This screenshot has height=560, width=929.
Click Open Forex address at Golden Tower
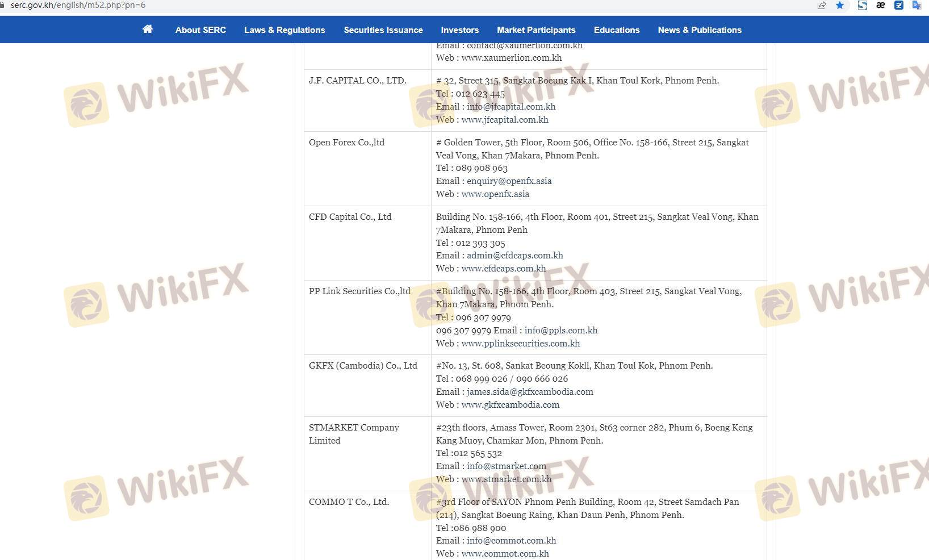tap(592, 149)
